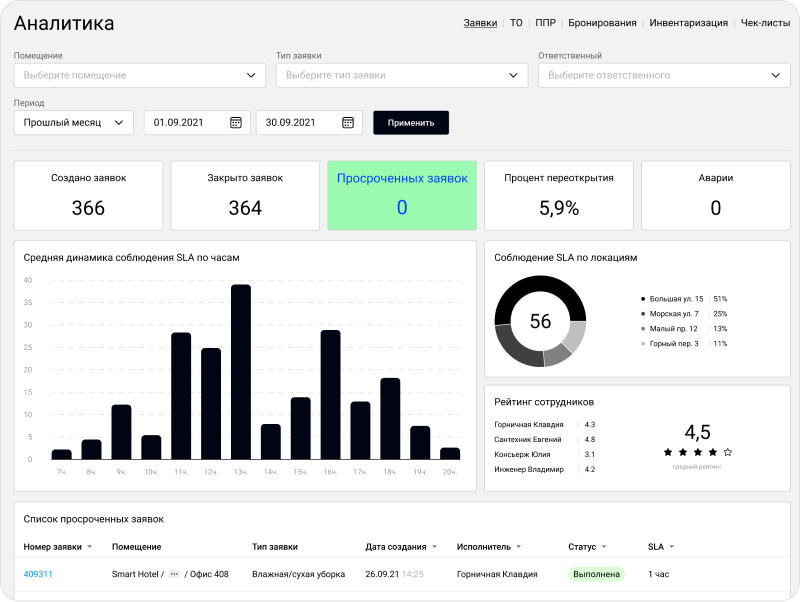
Task: Sort by SLA column arrow
Action: pos(671,547)
